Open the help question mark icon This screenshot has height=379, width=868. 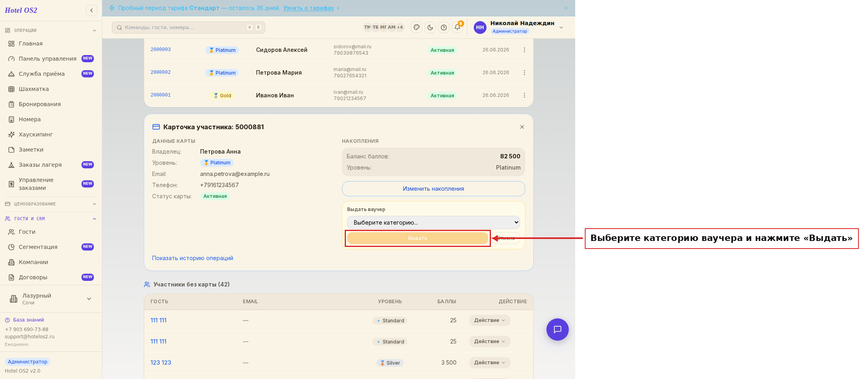click(x=444, y=28)
